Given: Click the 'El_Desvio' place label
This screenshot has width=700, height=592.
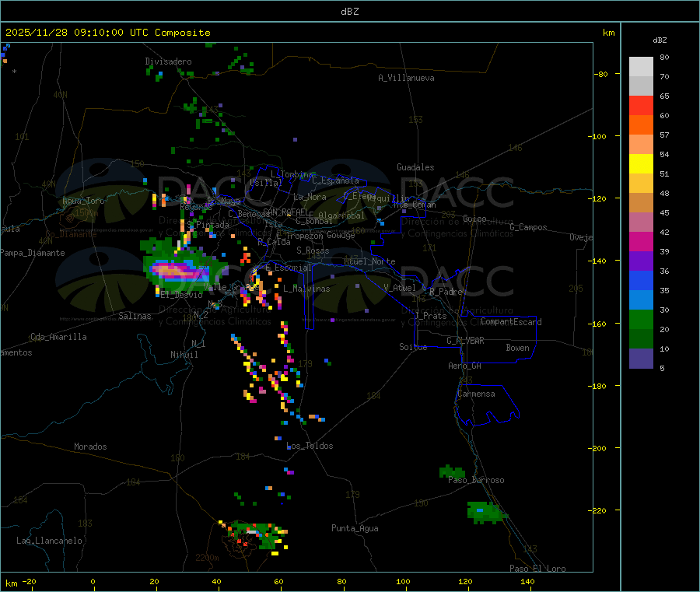Looking at the screenshot, I should [x=182, y=295].
